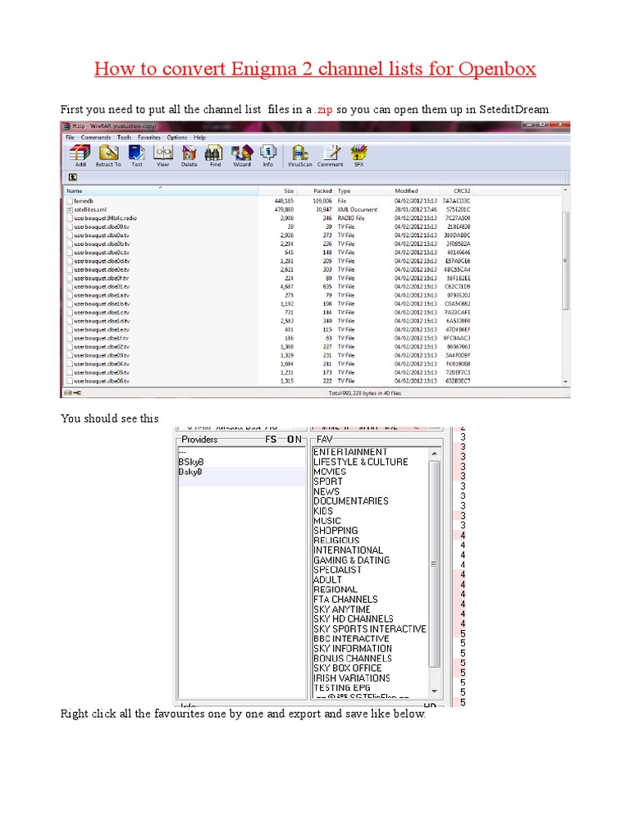Select KIDS in the FAV list
630x840 pixels.
pyautogui.click(x=323, y=511)
